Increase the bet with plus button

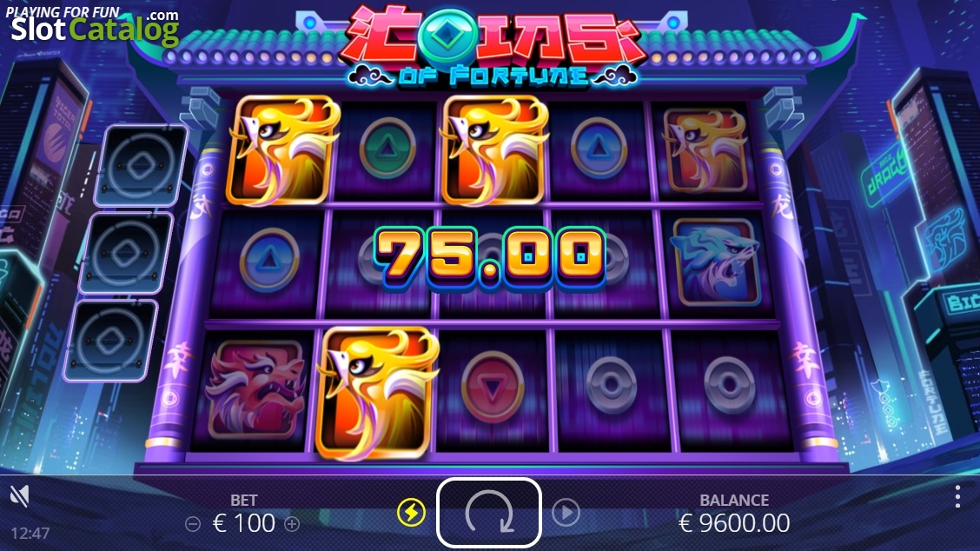pyautogui.click(x=292, y=524)
